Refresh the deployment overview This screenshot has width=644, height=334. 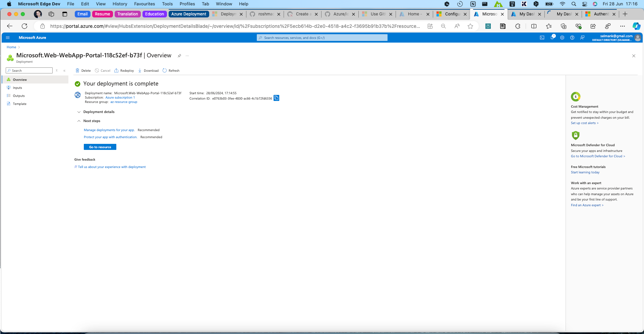pos(171,71)
